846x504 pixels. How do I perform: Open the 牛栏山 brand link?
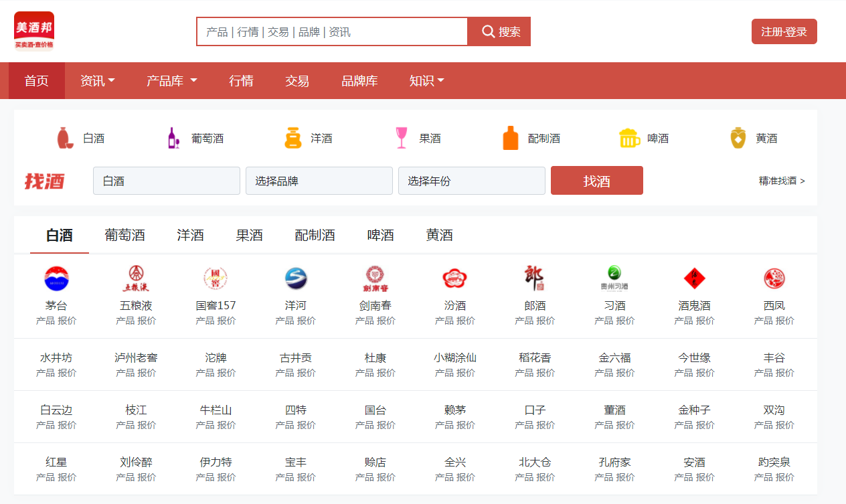[216, 410]
